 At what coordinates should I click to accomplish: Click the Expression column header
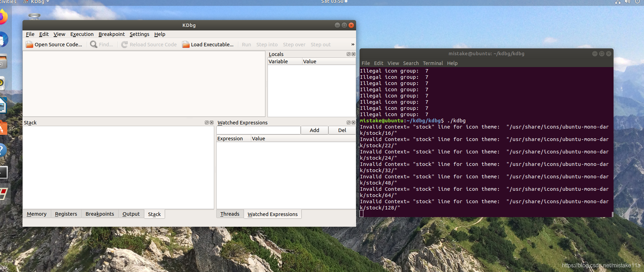click(x=234, y=138)
